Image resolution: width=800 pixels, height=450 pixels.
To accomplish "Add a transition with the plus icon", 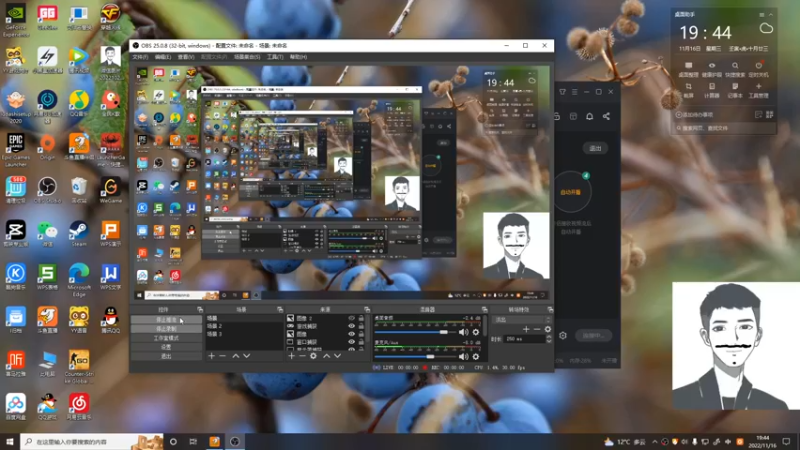I will click(526, 329).
